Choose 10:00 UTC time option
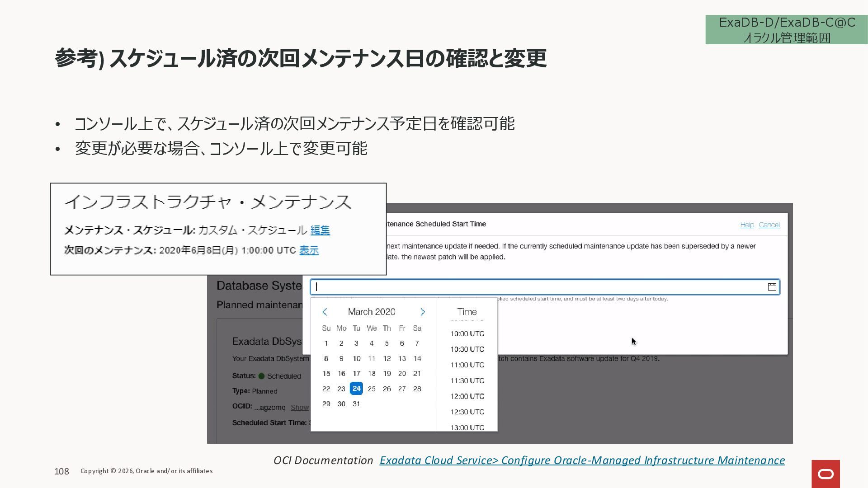This screenshot has width=868, height=488. (x=467, y=334)
